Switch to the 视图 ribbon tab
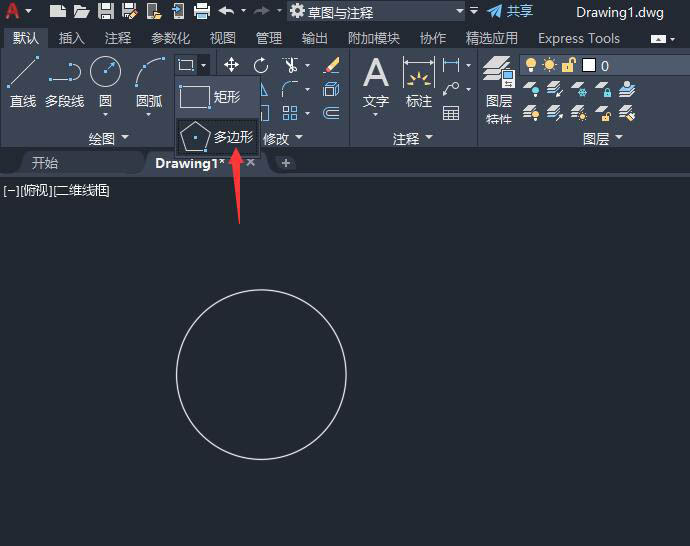Screen dimensions: 690x546 [223, 38]
